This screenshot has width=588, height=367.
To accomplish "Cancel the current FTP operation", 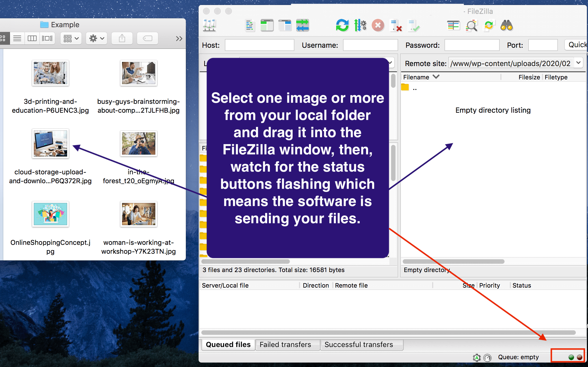I will pyautogui.click(x=378, y=25).
